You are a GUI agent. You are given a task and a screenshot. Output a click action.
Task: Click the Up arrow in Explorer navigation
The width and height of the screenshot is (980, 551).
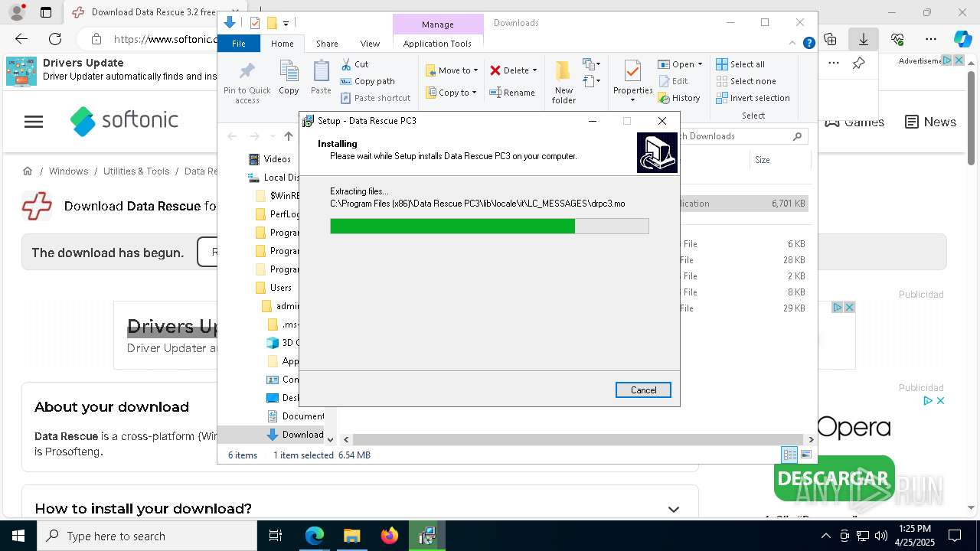tap(289, 136)
